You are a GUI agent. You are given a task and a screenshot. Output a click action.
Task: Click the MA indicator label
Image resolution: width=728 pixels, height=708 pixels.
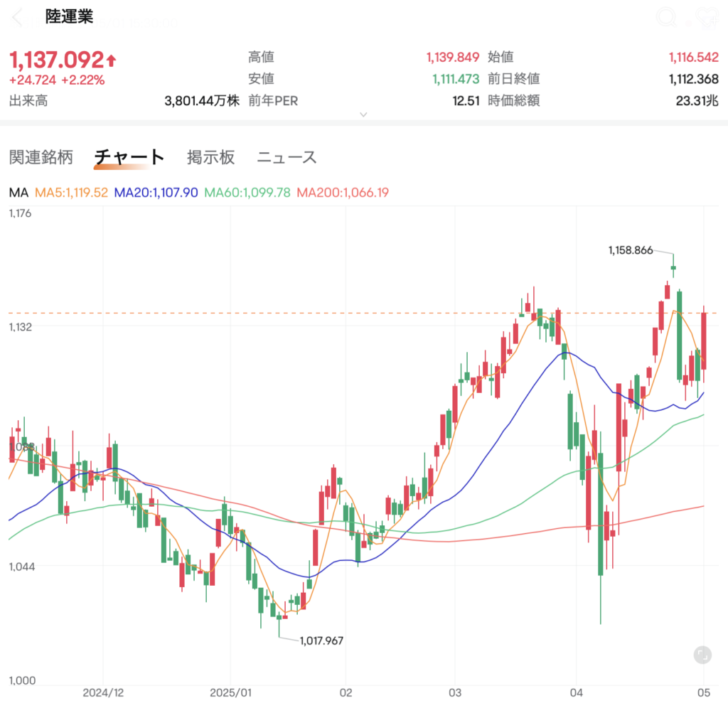point(18,192)
